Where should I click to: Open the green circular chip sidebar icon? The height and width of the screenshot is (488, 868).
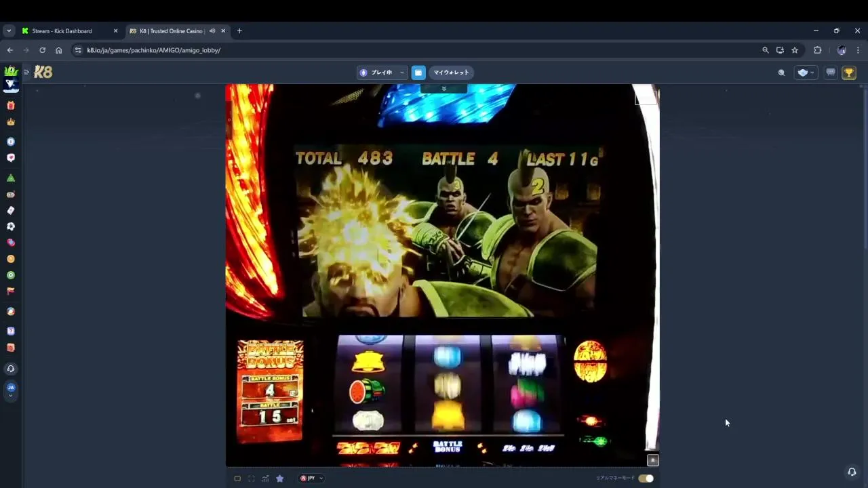[11, 275]
